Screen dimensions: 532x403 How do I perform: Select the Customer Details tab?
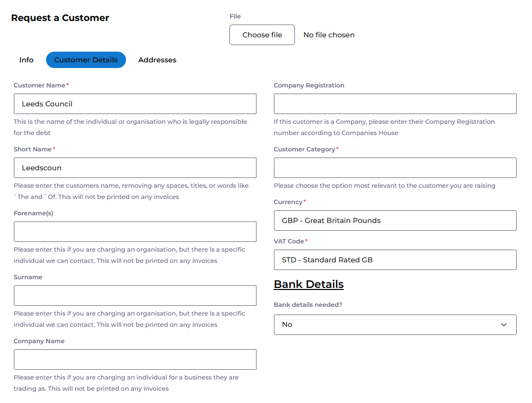click(x=86, y=60)
